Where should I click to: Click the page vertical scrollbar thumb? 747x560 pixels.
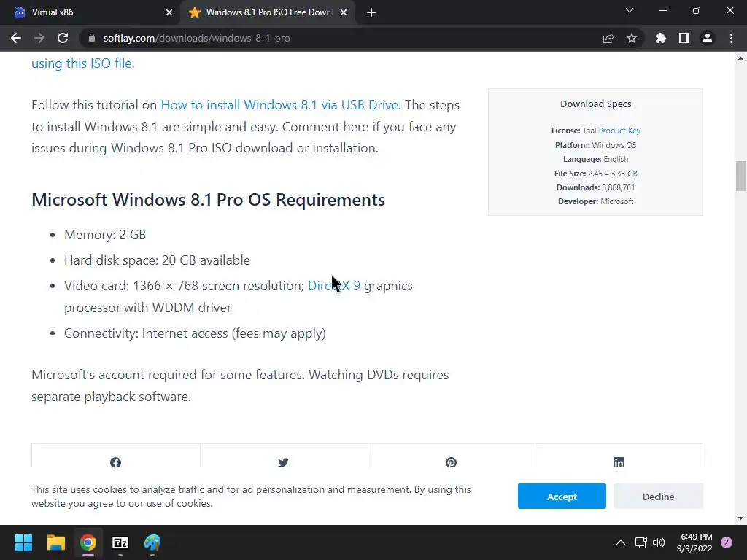[740, 176]
